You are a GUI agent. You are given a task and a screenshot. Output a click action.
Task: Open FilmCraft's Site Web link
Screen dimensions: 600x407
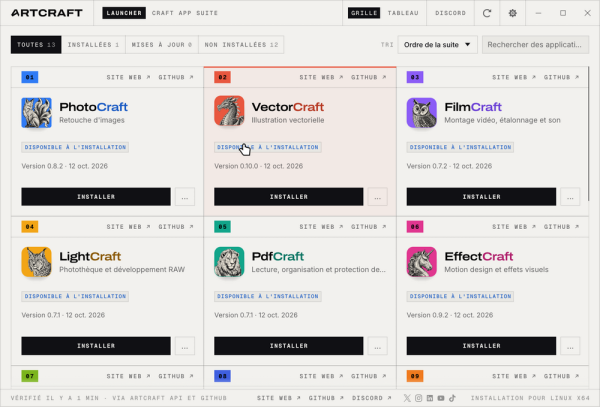click(514, 77)
